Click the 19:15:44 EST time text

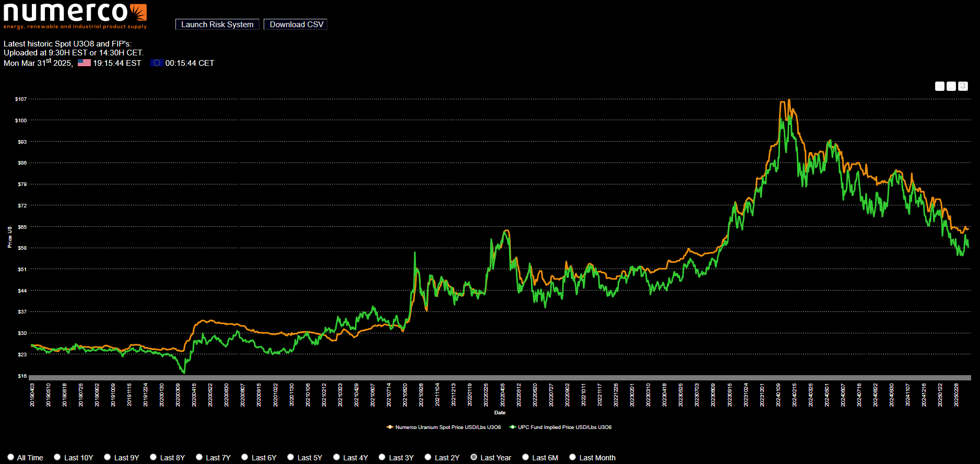(117, 63)
